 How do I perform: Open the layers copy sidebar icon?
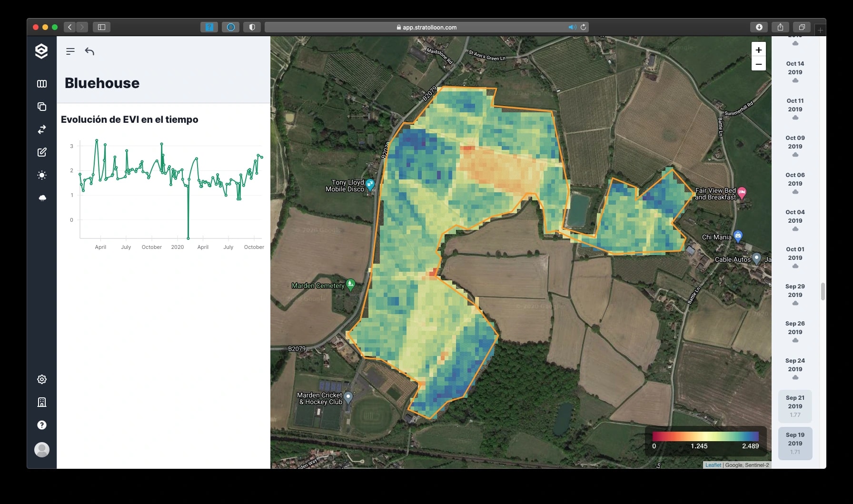pos(42,107)
